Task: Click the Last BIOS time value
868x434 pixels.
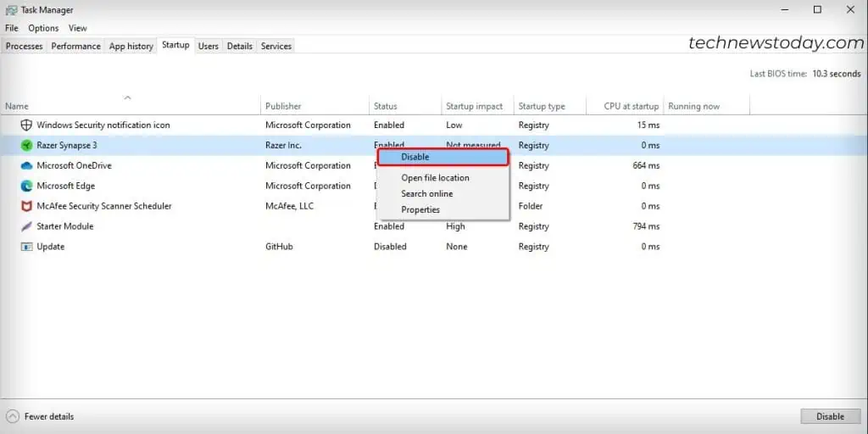Action: (837, 74)
